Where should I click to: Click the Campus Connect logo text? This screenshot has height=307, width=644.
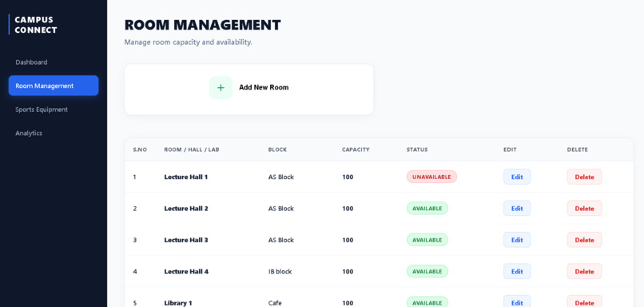point(36,25)
